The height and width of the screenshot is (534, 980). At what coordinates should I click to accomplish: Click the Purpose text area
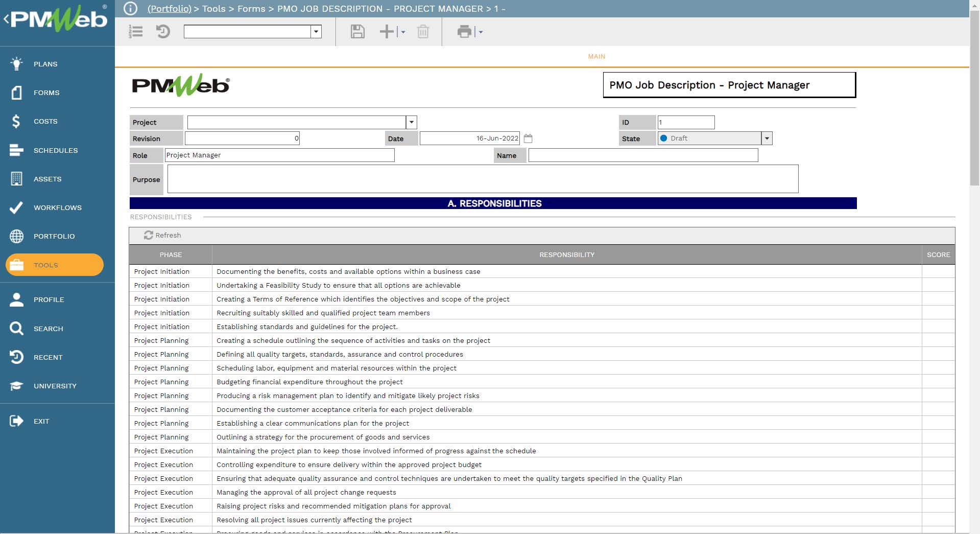[483, 179]
